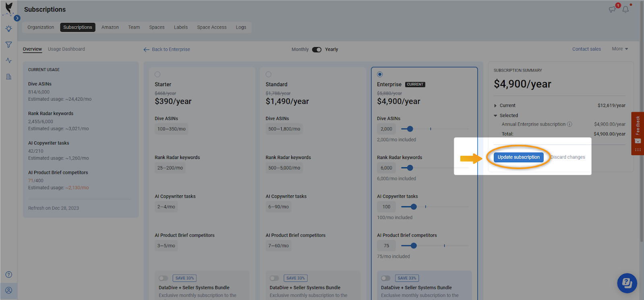The height and width of the screenshot is (300, 644).
Task: Select the Starter plan radio button
Action: click(x=157, y=74)
